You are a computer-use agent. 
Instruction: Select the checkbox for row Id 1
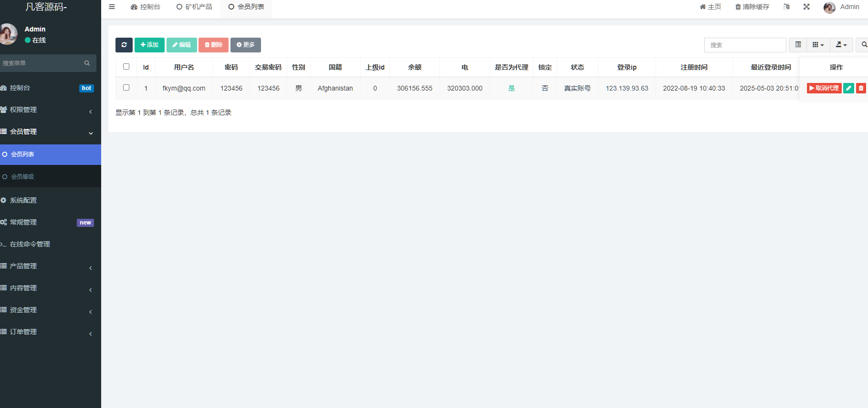pyautogui.click(x=126, y=88)
